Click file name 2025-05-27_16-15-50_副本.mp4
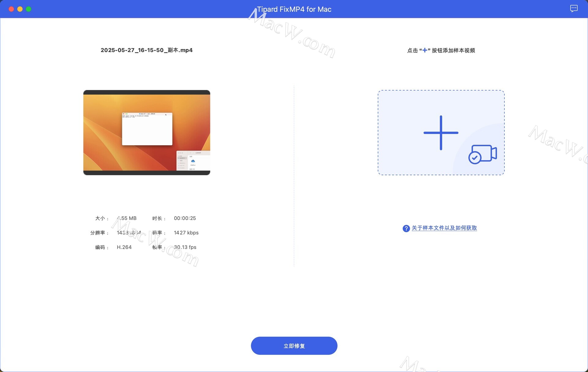This screenshot has height=372, width=588. (x=147, y=50)
